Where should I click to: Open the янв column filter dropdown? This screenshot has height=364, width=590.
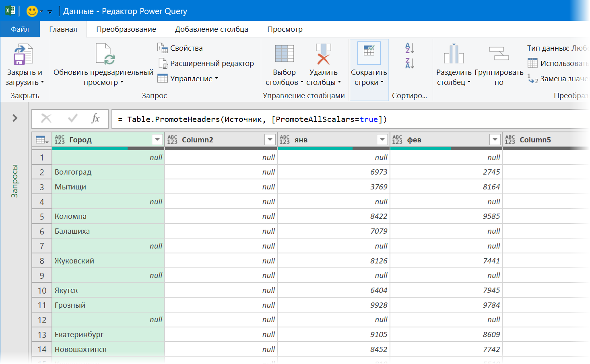point(382,140)
